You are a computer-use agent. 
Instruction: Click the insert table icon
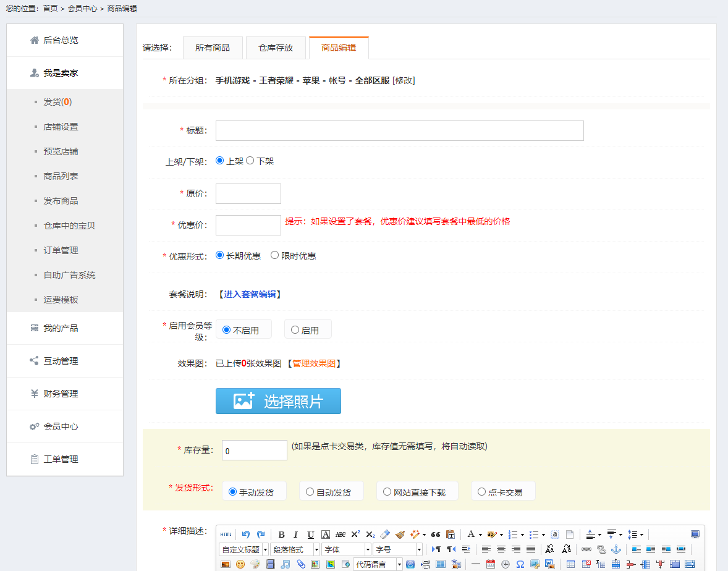(x=570, y=564)
